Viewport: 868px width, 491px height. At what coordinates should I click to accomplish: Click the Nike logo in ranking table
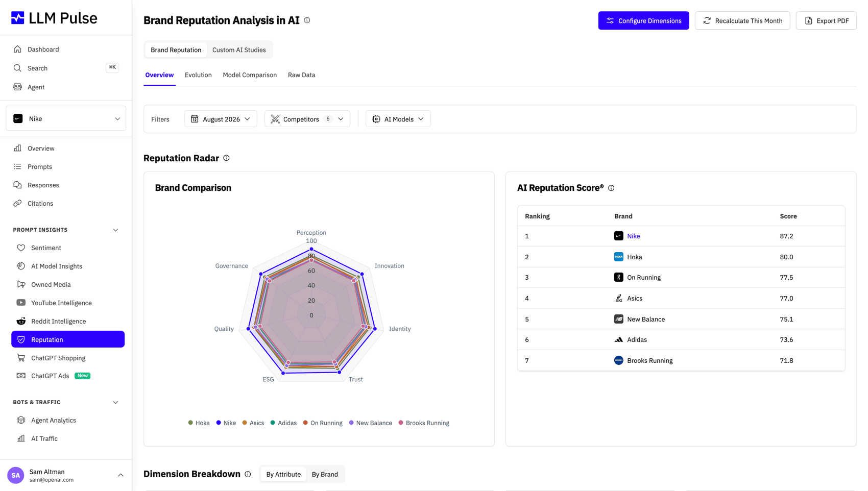(x=618, y=236)
